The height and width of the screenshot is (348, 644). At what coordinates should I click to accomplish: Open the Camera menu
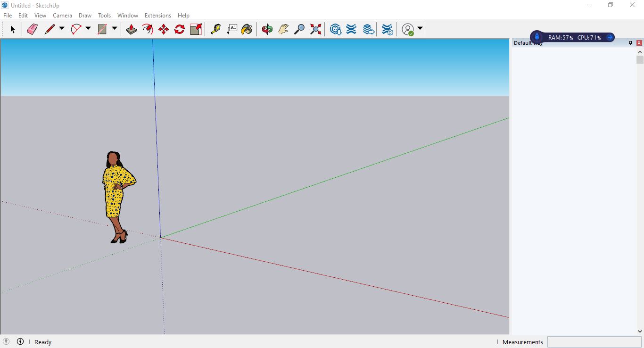[62, 16]
